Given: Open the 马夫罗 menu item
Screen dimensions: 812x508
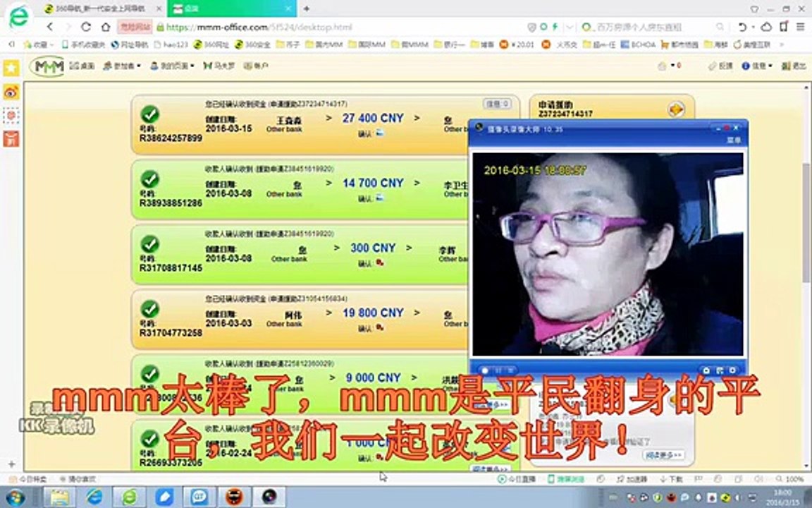Looking at the screenshot, I should [219, 66].
